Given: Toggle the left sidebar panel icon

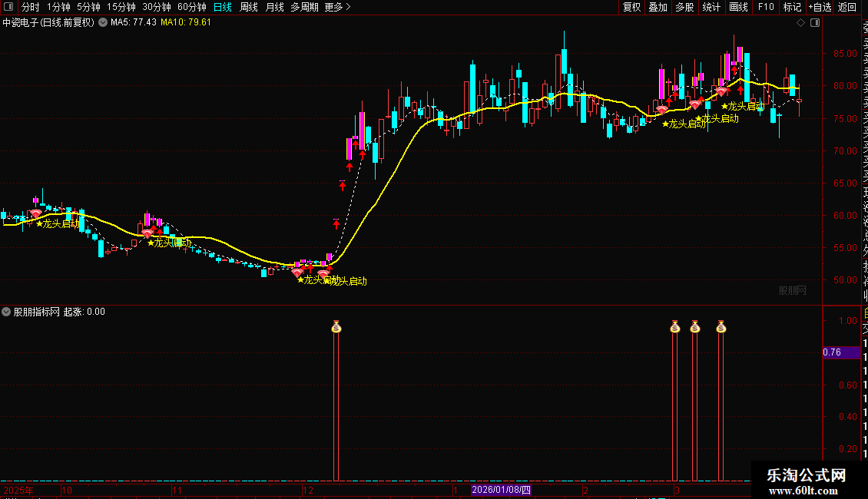Looking at the screenshot, I should [x=8, y=7].
